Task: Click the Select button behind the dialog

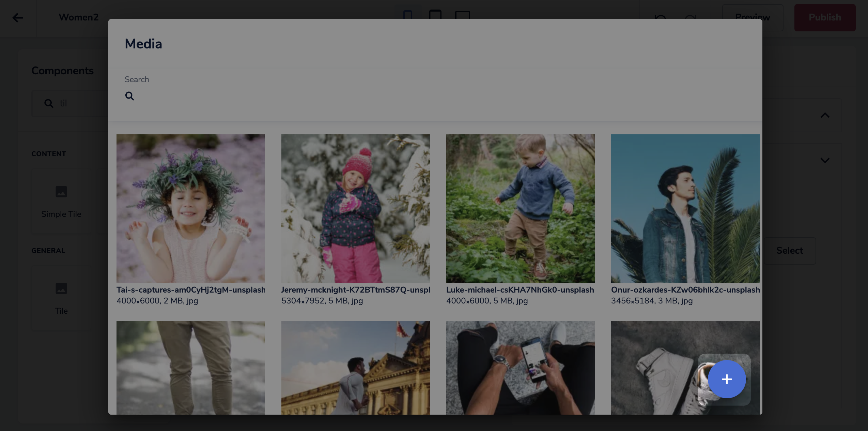Action: point(789,251)
